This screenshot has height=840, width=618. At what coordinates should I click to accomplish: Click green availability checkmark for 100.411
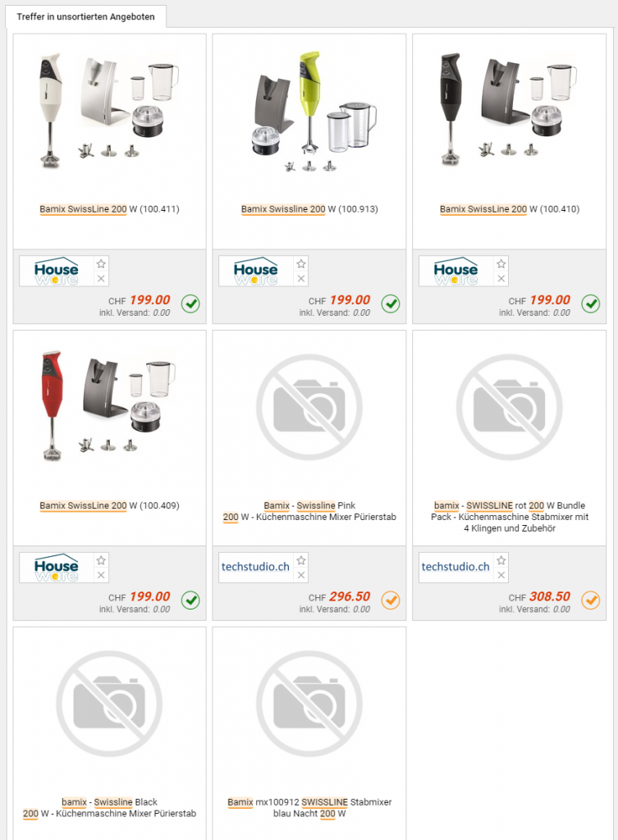coord(190,304)
